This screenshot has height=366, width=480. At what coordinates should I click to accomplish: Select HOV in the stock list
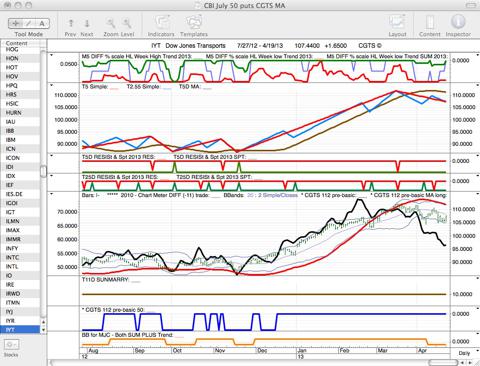point(20,76)
